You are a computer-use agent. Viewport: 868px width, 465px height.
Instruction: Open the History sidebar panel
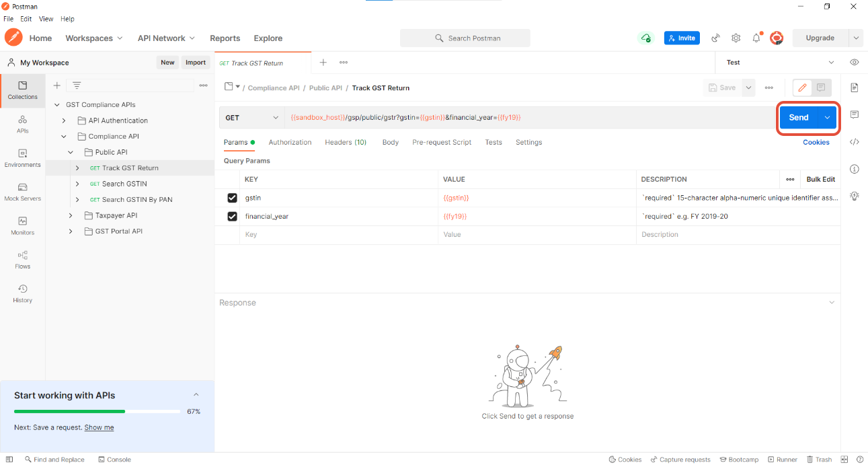tap(22, 293)
